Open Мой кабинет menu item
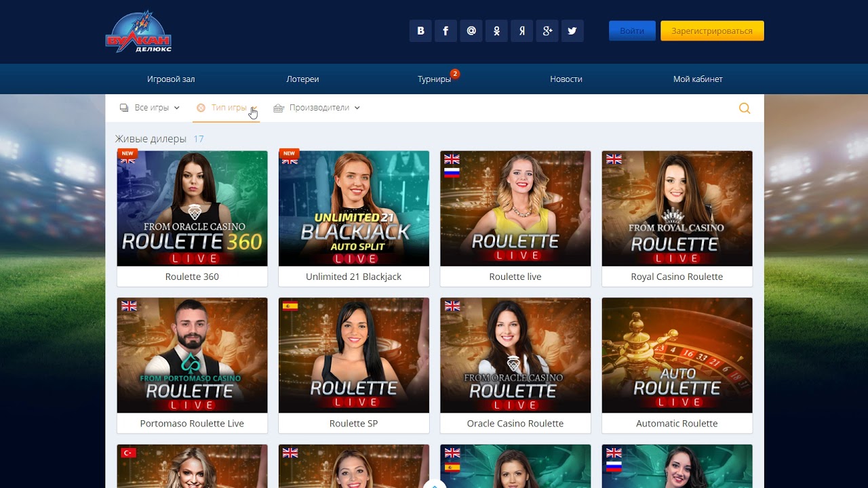Viewport: 868px width, 488px height. point(698,79)
